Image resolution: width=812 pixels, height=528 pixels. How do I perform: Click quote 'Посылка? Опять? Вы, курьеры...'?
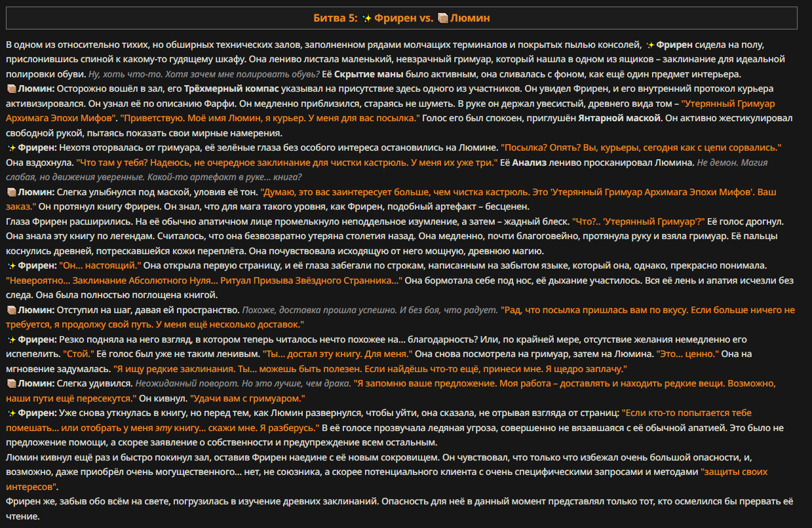tap(641, 148)
